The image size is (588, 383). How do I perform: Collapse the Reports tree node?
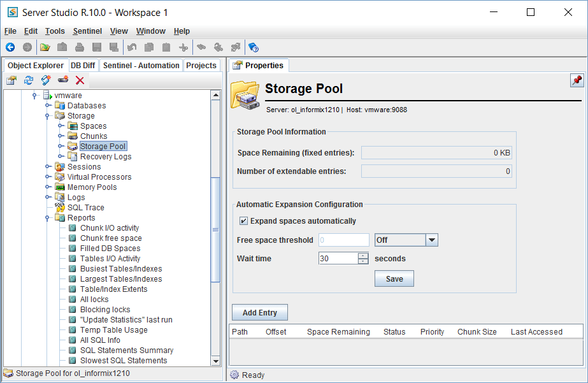pyautogui.click(x=48, y=218)
